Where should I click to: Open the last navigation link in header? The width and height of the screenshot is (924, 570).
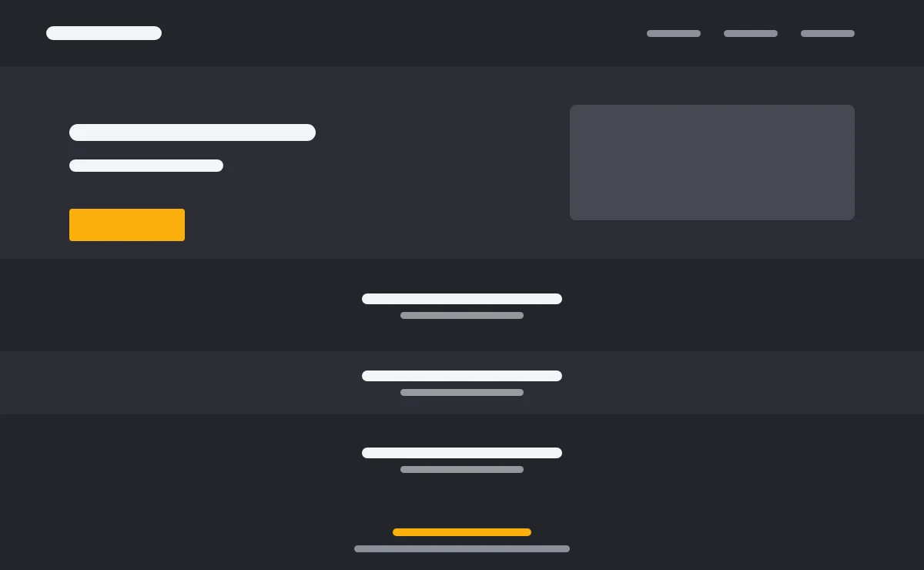(x=828, y=34)
